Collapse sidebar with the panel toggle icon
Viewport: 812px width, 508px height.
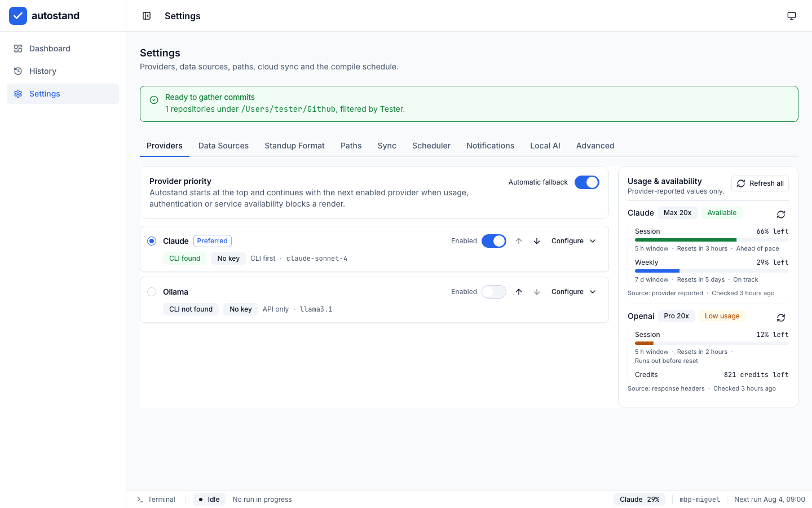coord(147,16)
